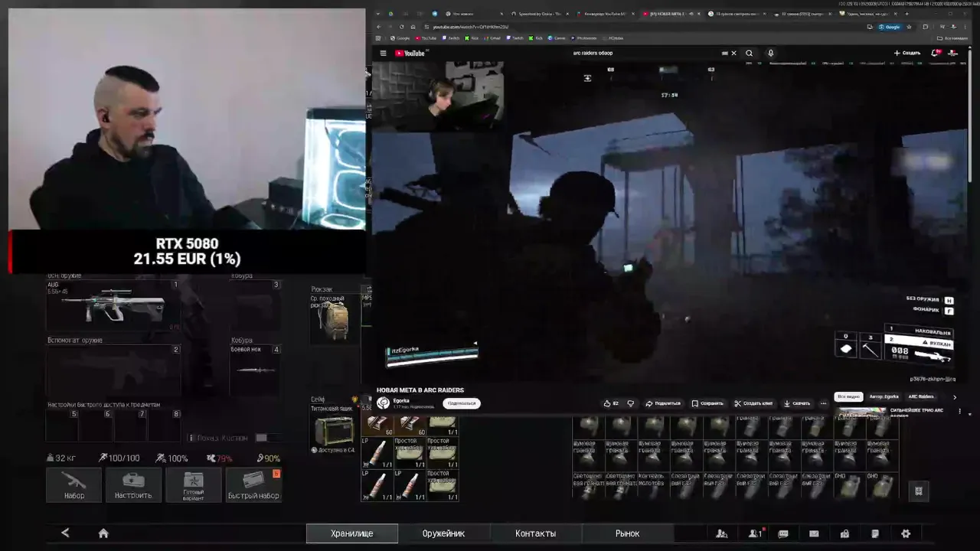The image size is (980, 551).
Task: Click the storage sort icon at right
Action: [919, 491]
